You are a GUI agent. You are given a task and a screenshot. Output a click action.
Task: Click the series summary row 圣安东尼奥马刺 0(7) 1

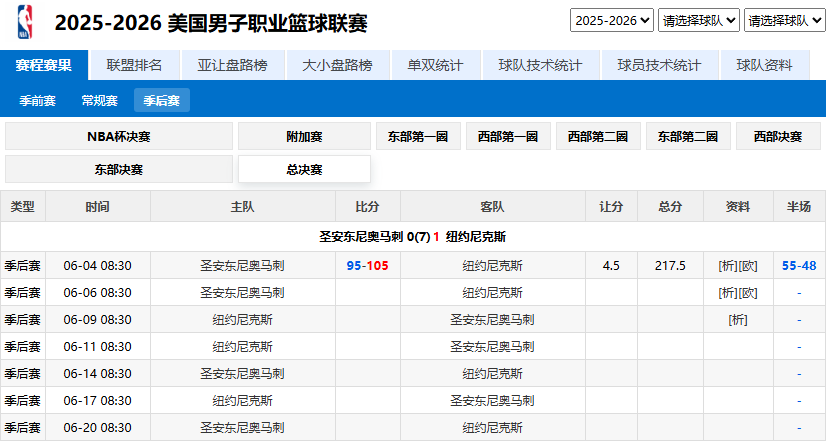coord(413,237)
